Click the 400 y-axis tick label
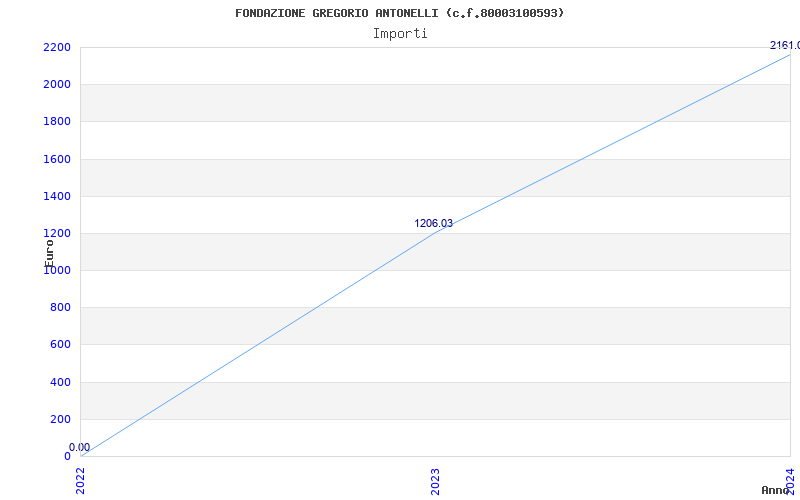 point(60,382)
